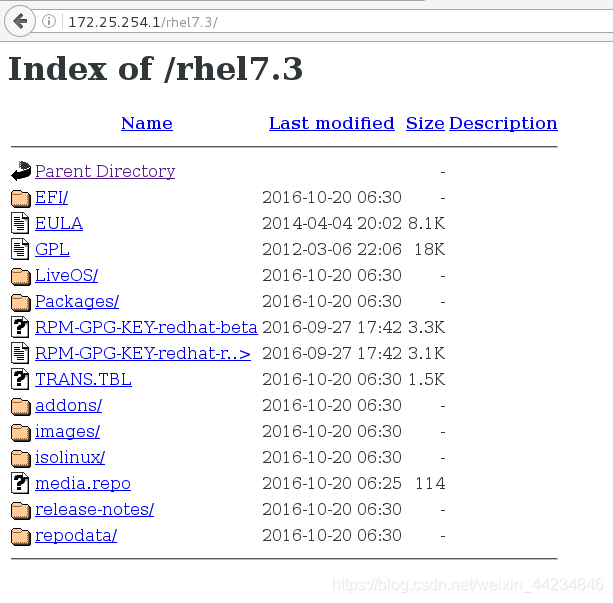Image resolution: width=613 pixels, height=603 pixels.
Task: Open the TRANS.TBL file link
Action: tap(83, 379)
